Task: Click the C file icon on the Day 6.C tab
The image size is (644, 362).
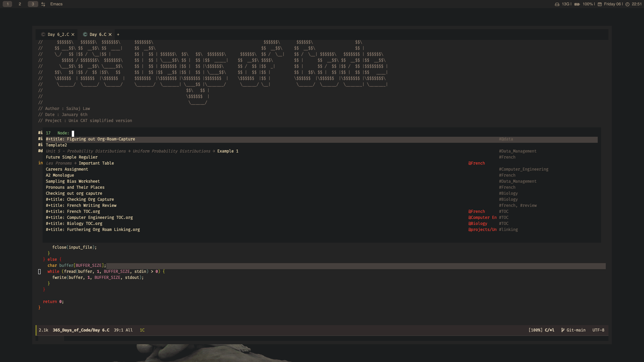Action: (x=85, y=35)
